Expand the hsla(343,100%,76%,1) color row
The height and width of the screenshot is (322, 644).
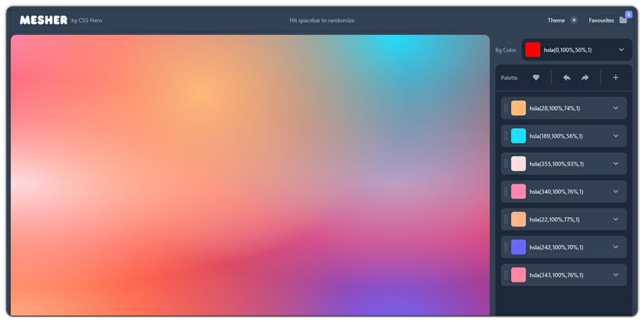(x=616, y=275)
